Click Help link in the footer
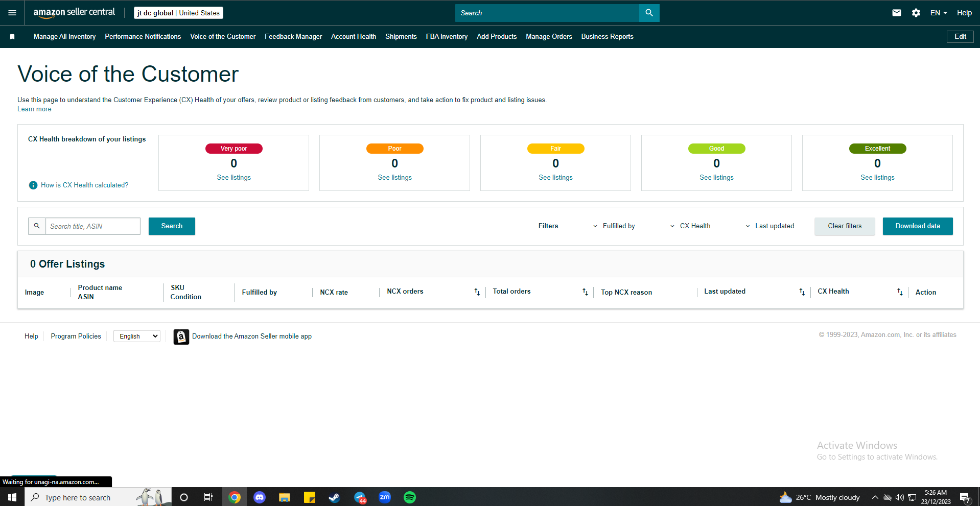Image resolution: width=980 pixels, height=506 pixels. tap(31, 336)
